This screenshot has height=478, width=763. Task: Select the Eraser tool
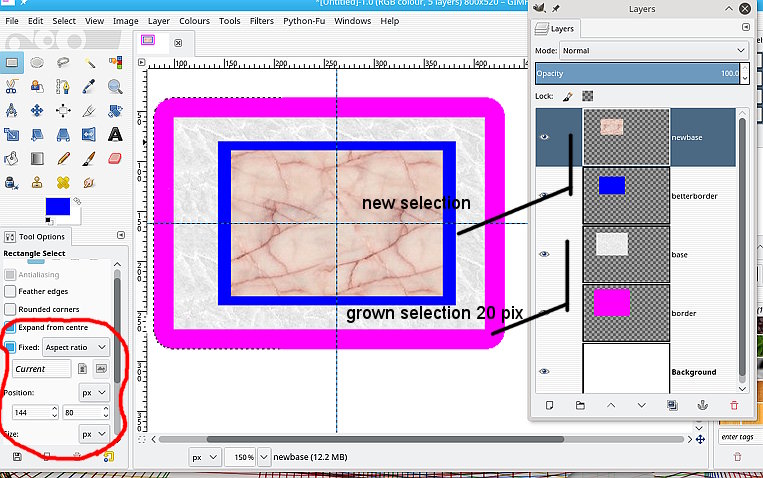pos(115,159)
